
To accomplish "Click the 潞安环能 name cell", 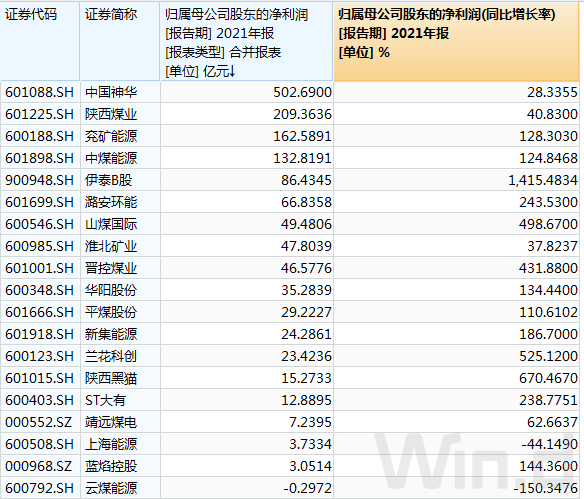I will point(111,202).
